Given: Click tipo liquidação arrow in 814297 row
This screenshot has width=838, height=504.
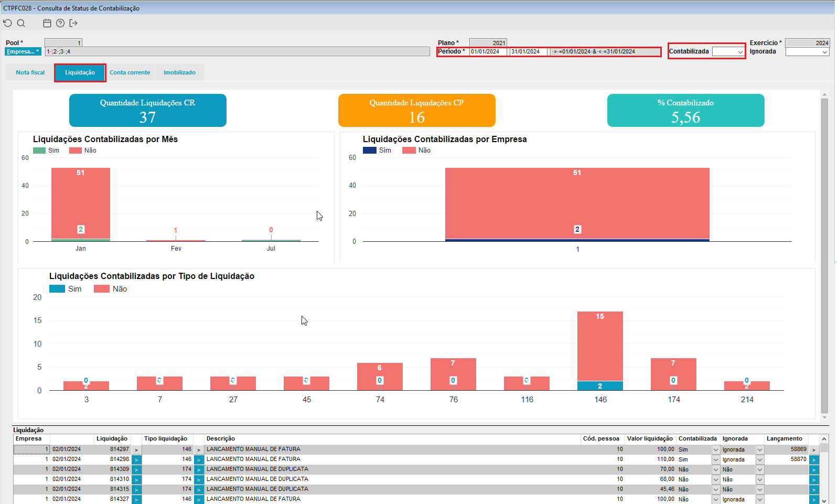Looking at the screenshot, I should [x=199, y=449].
